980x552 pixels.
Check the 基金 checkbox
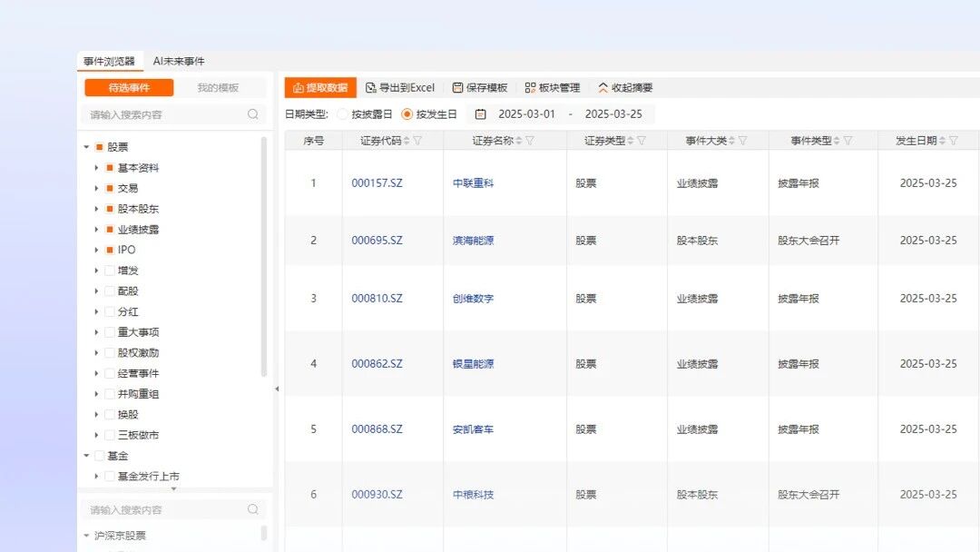[x=99, y=456]
